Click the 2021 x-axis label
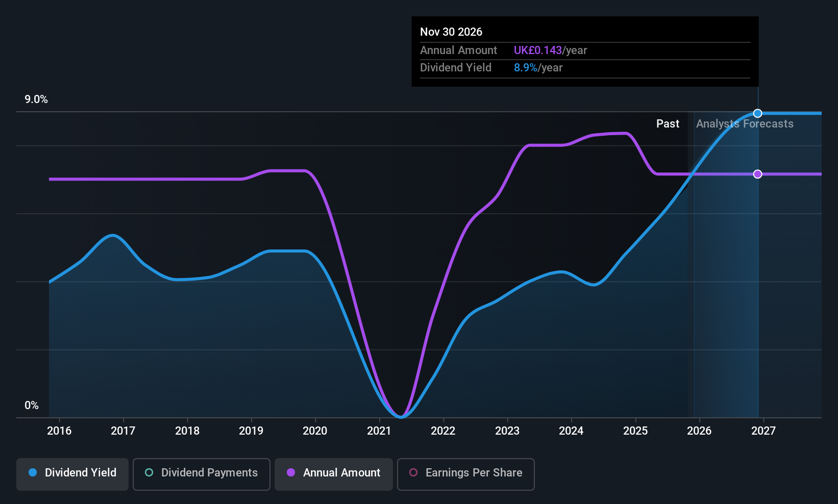The height and width of the screenshot is (504, 838). 379,431
